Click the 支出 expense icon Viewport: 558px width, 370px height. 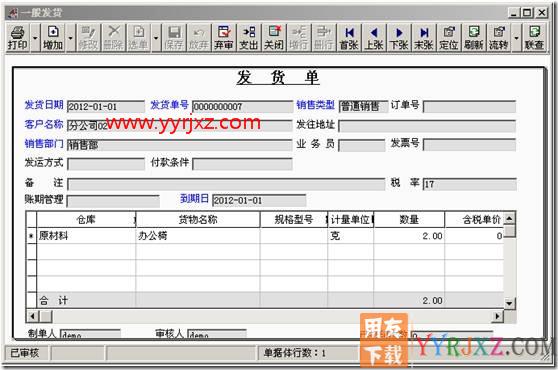[249, 38]
